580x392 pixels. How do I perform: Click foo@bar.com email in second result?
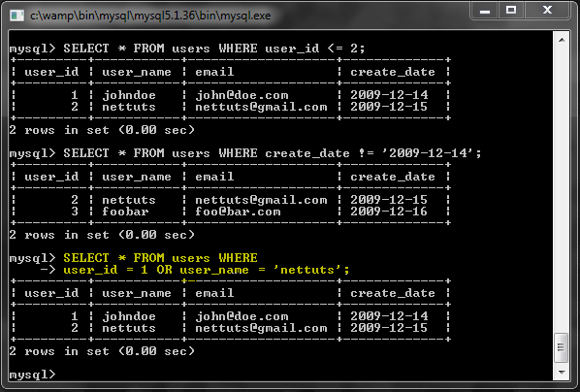point(238,212)
